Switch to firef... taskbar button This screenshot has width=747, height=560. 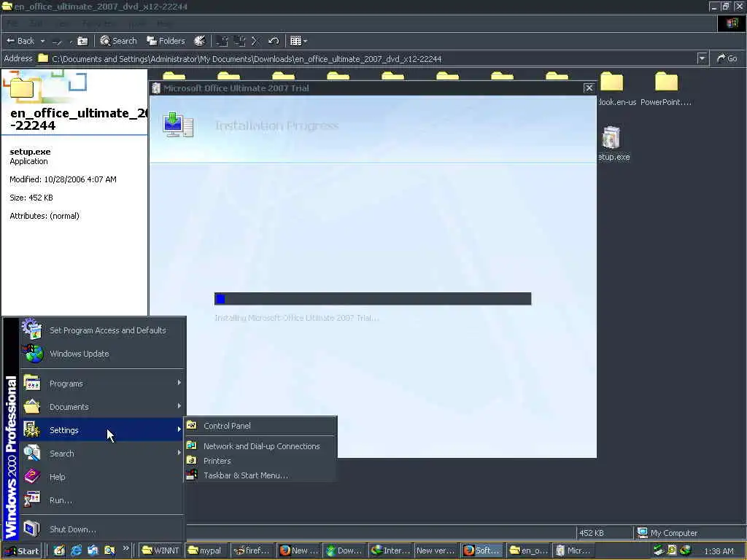252,551
